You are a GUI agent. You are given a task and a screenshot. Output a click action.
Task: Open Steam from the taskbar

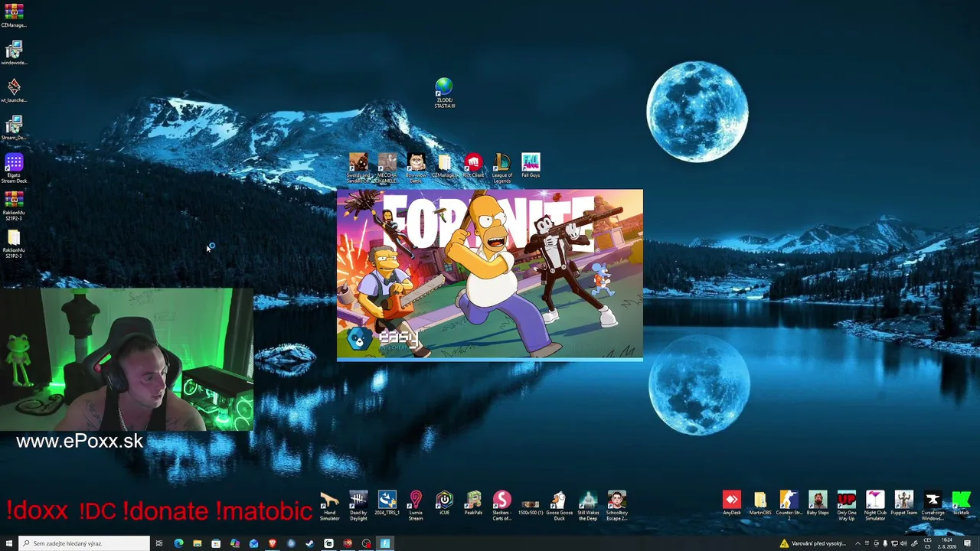point(310,543)
